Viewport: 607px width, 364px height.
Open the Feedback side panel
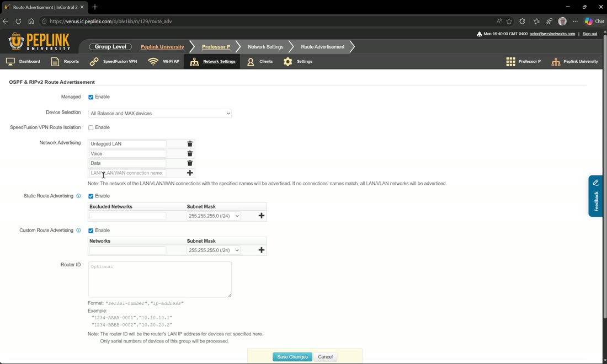pos(596,196)
